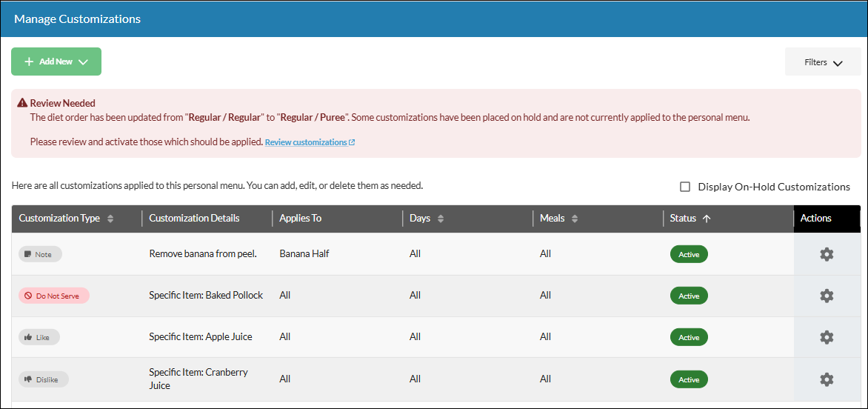This screenshot has width=868, height=409.
Task: Sort the Days column
Action: tap(441, 219)
